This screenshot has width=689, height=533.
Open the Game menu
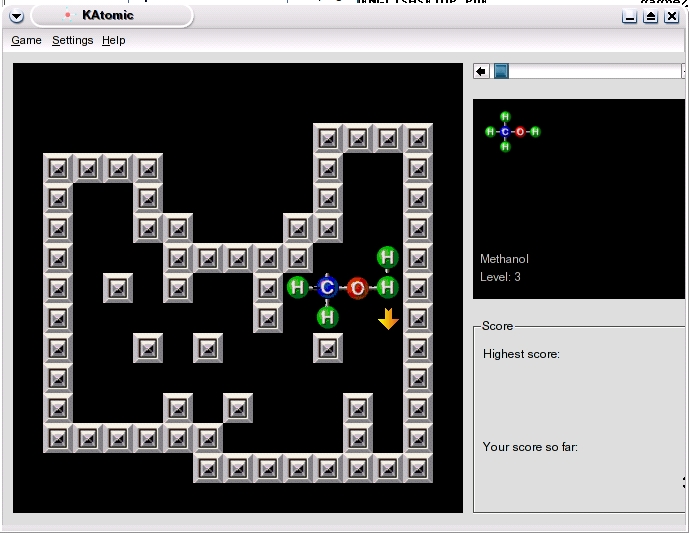point(26,40)
